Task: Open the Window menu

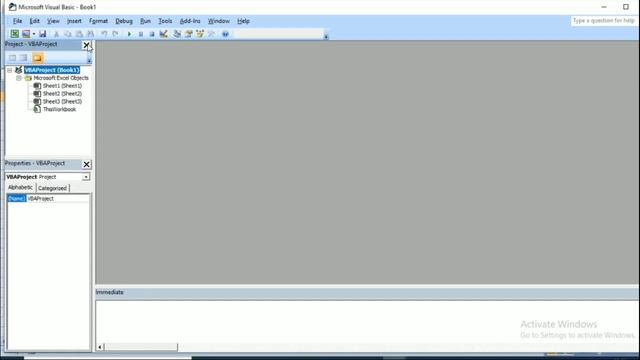Action: coord(219,21)
